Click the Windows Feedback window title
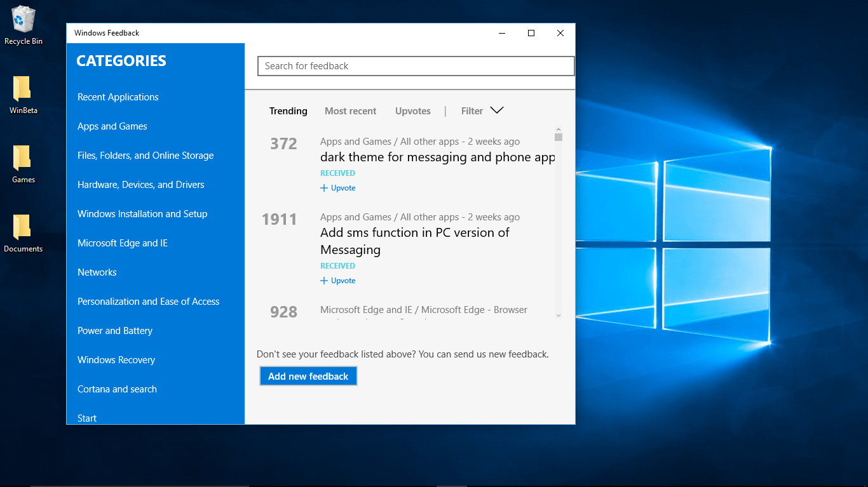868x487 pixels. [107, 33]
